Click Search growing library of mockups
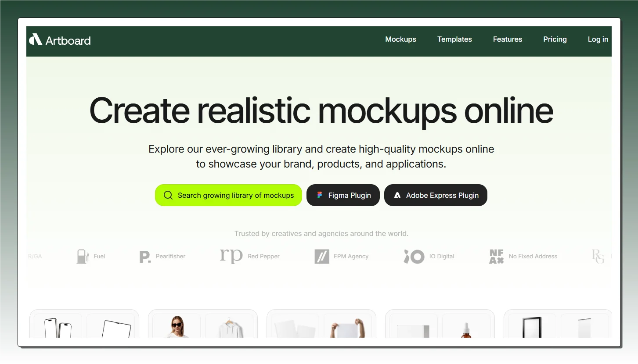This screenshot has width=638, height=364. click(235, 195)
